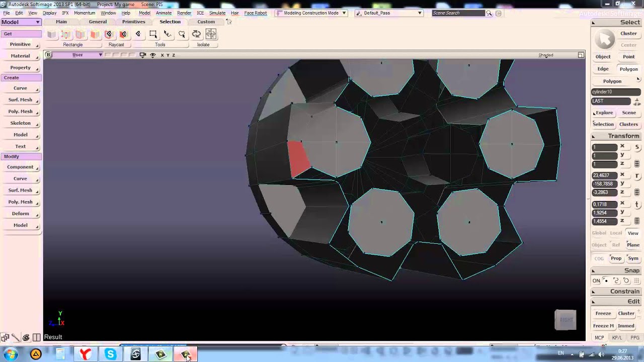Click the Explore button

coord(603,113)
